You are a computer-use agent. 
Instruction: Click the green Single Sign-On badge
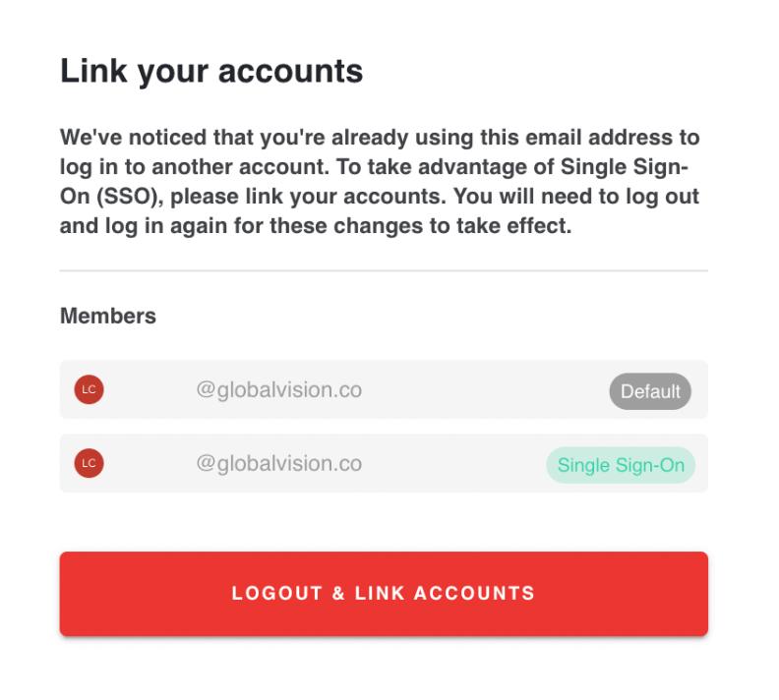pyautogui.click(x=621, y=465)
